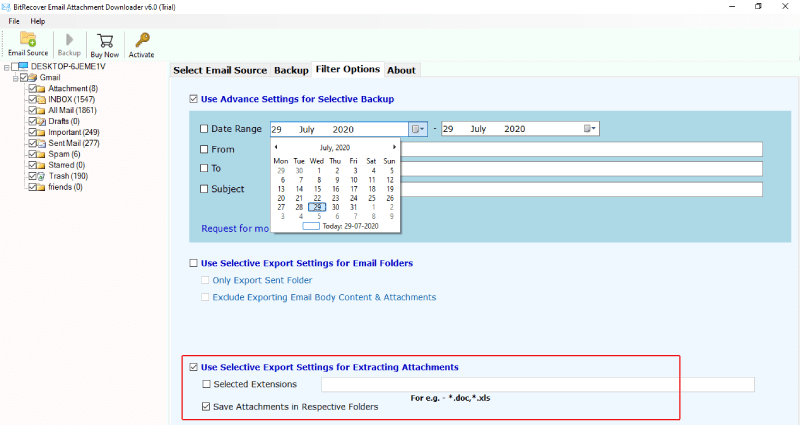Click the Activate key icon
Viewport: 800px width, 425px height.
click(141, 40)
